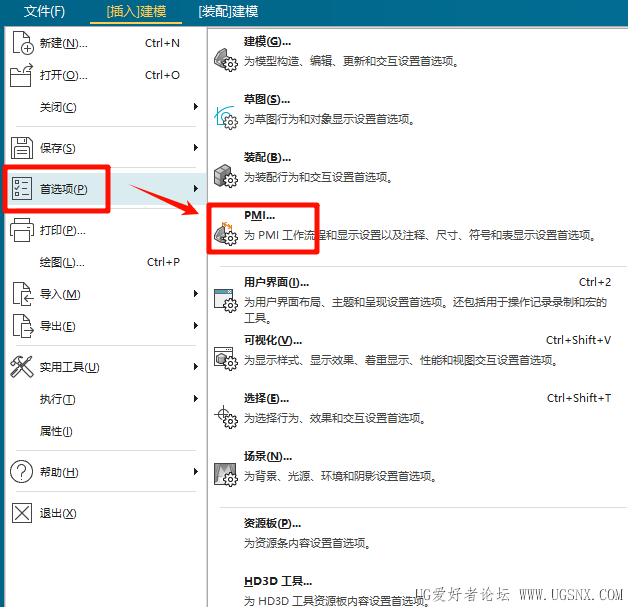Click description 为草图行为和对象显示设置首选项
The width and height of the screenshot is (628, 607).
[x=329, y=119]
